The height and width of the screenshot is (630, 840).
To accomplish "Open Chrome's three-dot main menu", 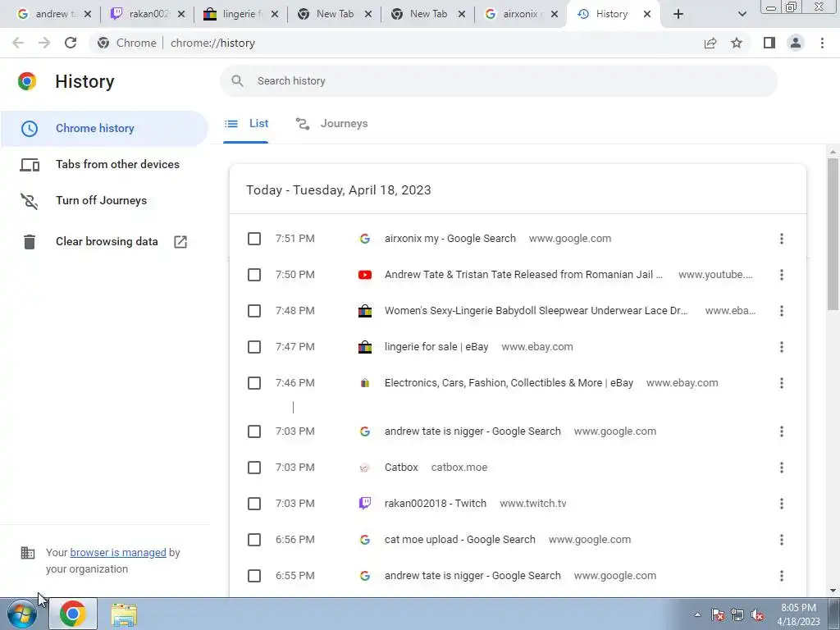I will coord(822,43).
